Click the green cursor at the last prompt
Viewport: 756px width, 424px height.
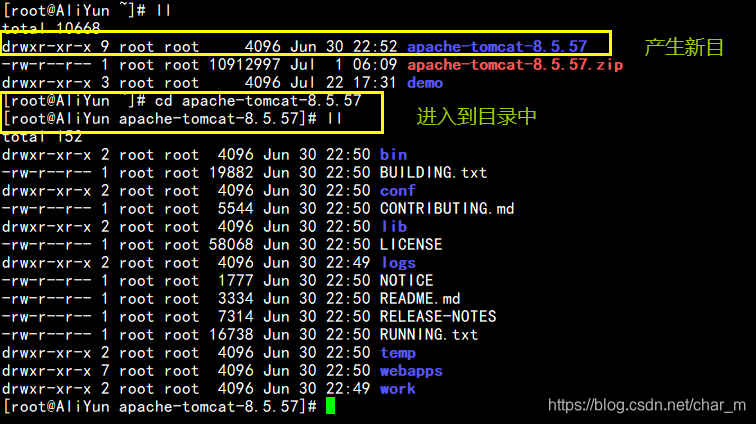tap(330, 406)
